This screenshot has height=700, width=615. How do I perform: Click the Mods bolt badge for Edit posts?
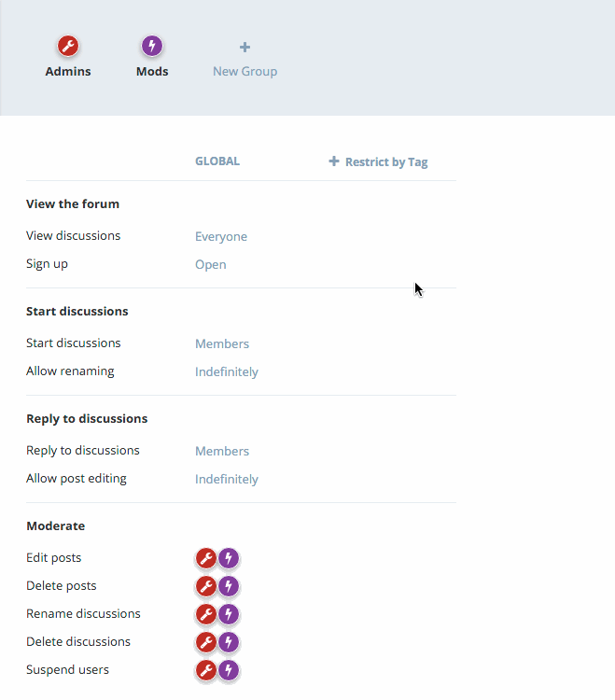click(x=228, y=558)
